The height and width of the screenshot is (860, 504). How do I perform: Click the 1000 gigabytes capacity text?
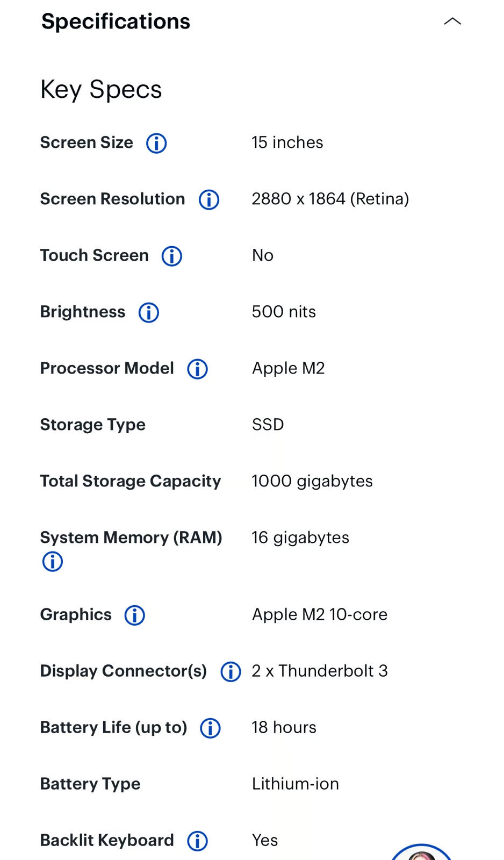pos(312,481)
